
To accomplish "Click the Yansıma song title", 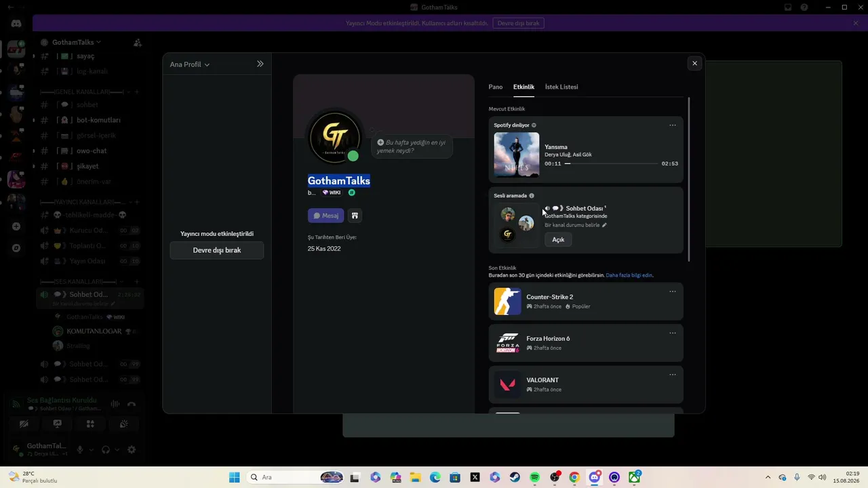I will pos(556,147).
